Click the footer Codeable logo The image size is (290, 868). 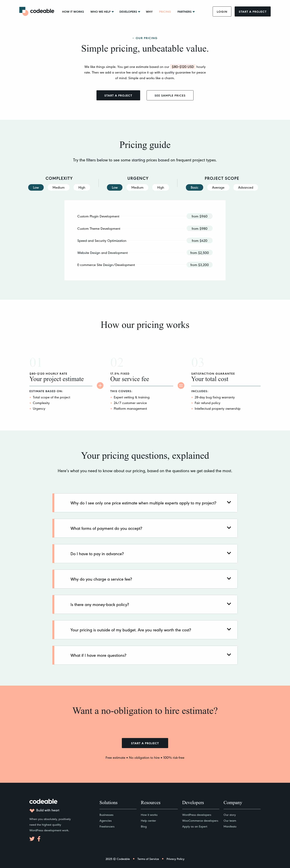point(43,801)
